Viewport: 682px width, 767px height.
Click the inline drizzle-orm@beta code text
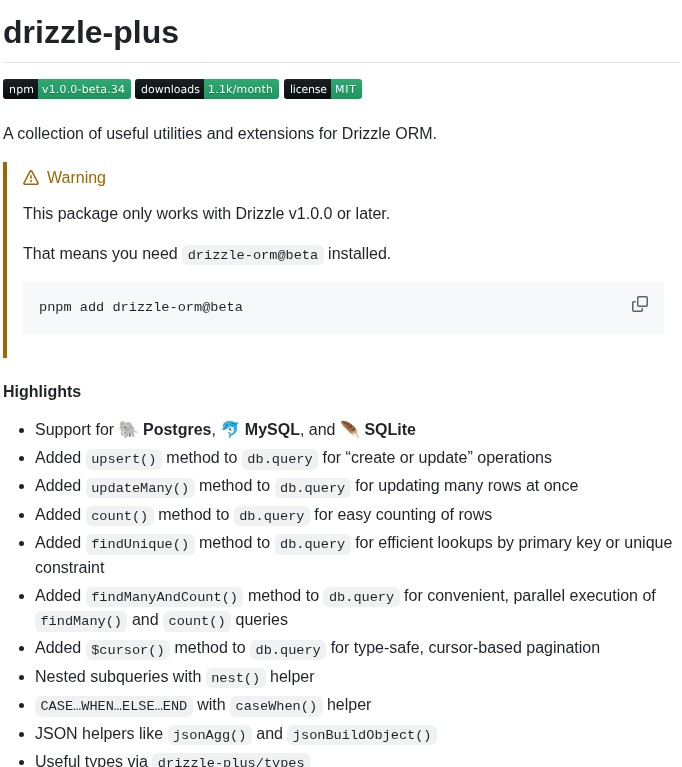(x=253, y=255)
